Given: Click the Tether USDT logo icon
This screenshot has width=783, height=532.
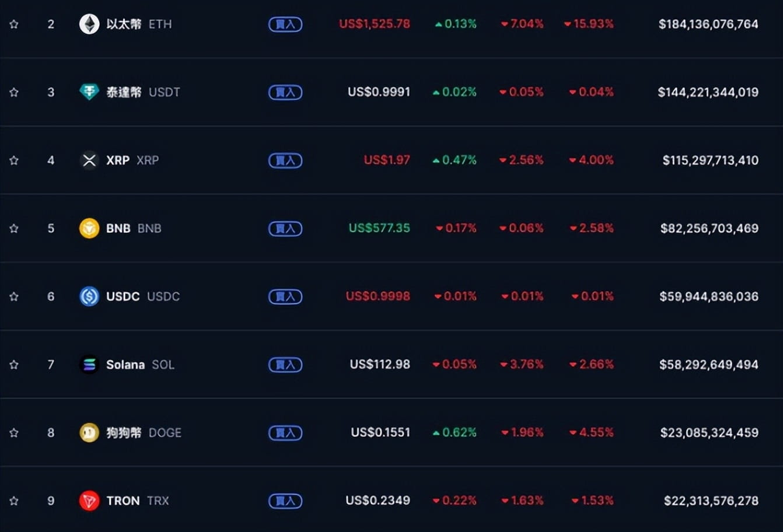Looking at the screenshot, I should pyautogui.click(x=89, y=92).
